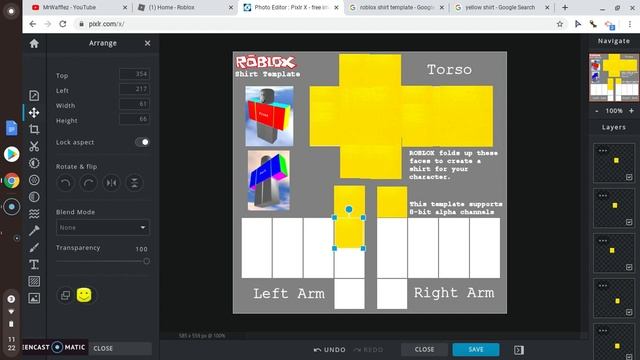Toggle visibility checkbox of third layer
Viewport: 640px width, 360px height.
pyautogui.click(x=629, y=267)
